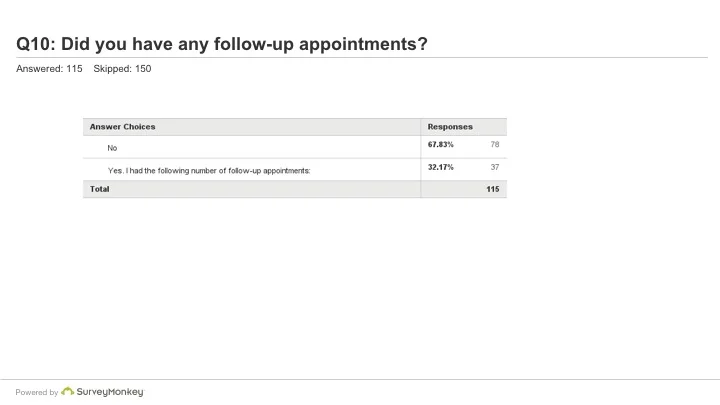The height and width of the screenshot is (405, 720).
Task: Click the 'Powered by' footer text
Action: pyautogui.click(x=37, y=392)
